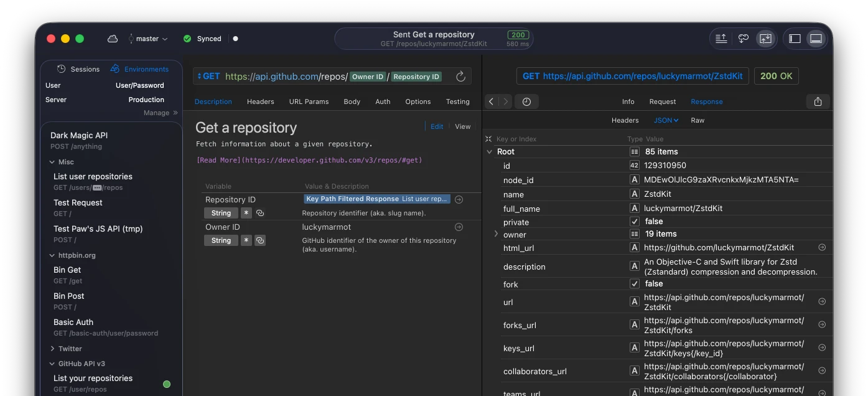Show the response Headers view
The width and height of the screenshot is (868, 396).
625,120
